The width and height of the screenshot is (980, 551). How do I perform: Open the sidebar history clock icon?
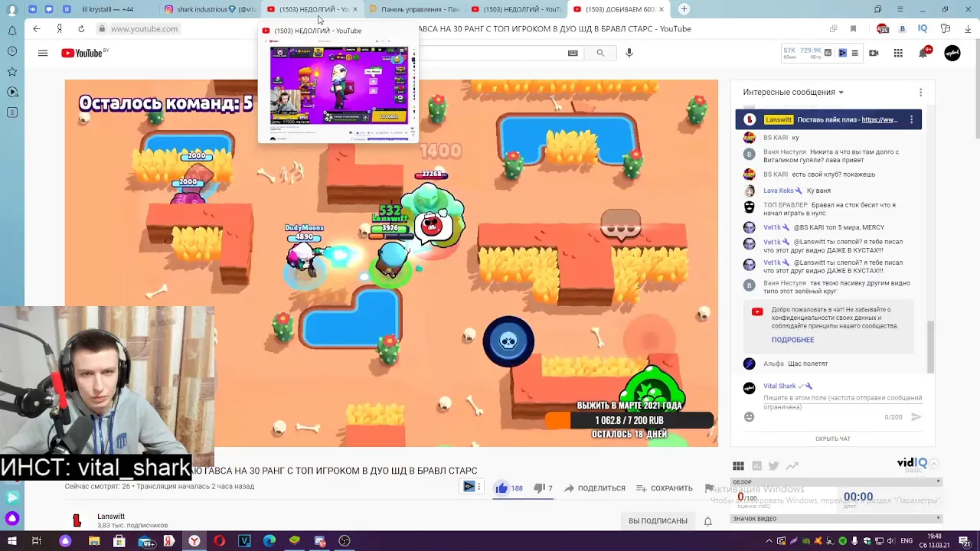pos(12,51)
